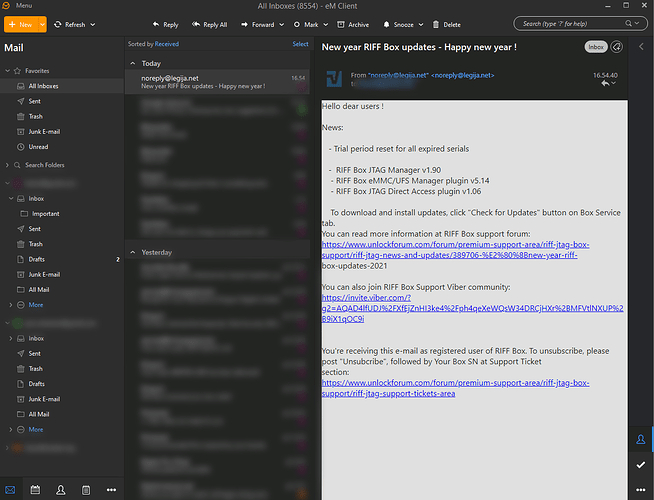The height and width of the screenshot is (500, 654).
Task: Archive the selected email
Action: click(x=353, y=25)
